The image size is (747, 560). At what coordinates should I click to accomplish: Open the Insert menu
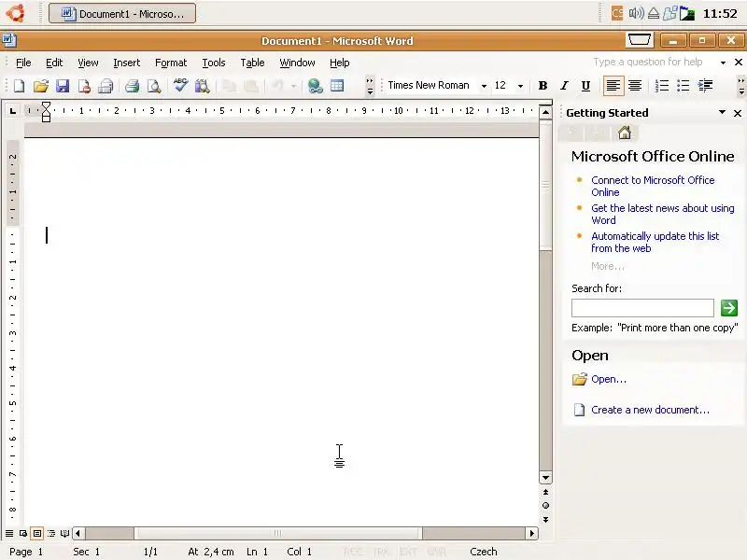[x=127, y=63]
